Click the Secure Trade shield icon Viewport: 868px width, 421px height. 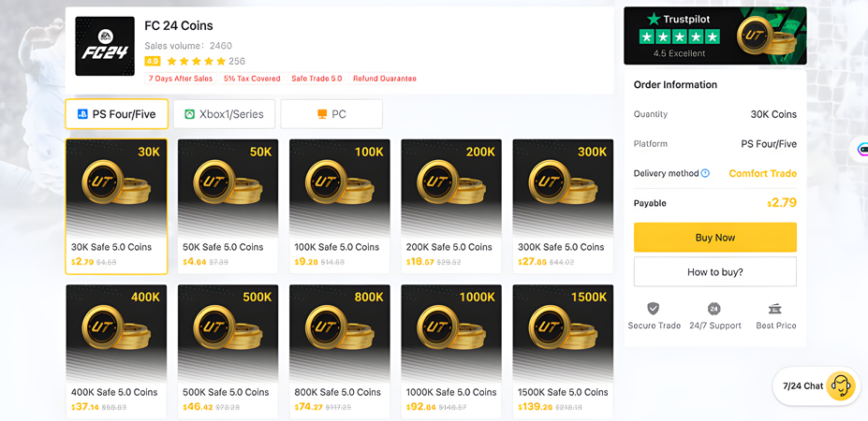654,309
